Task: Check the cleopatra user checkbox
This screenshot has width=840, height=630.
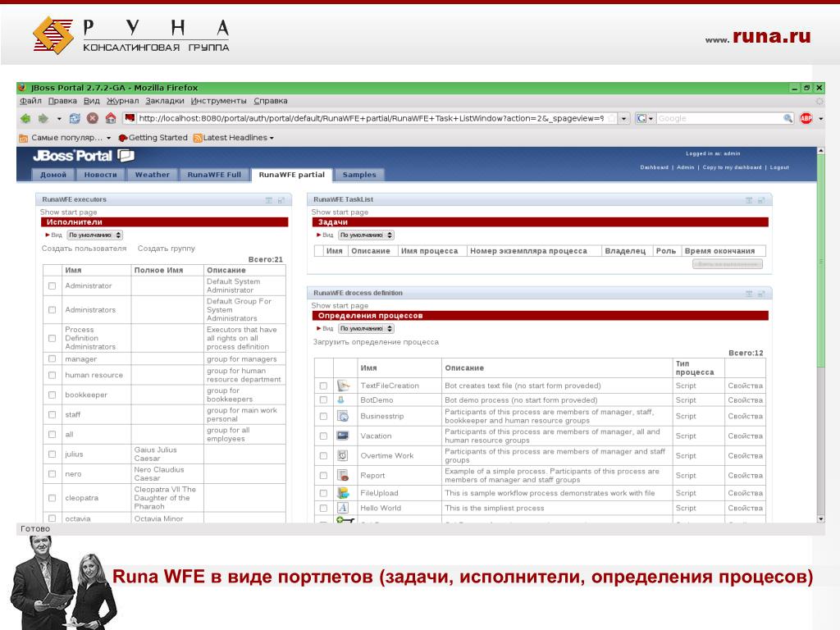Action: 52,498
